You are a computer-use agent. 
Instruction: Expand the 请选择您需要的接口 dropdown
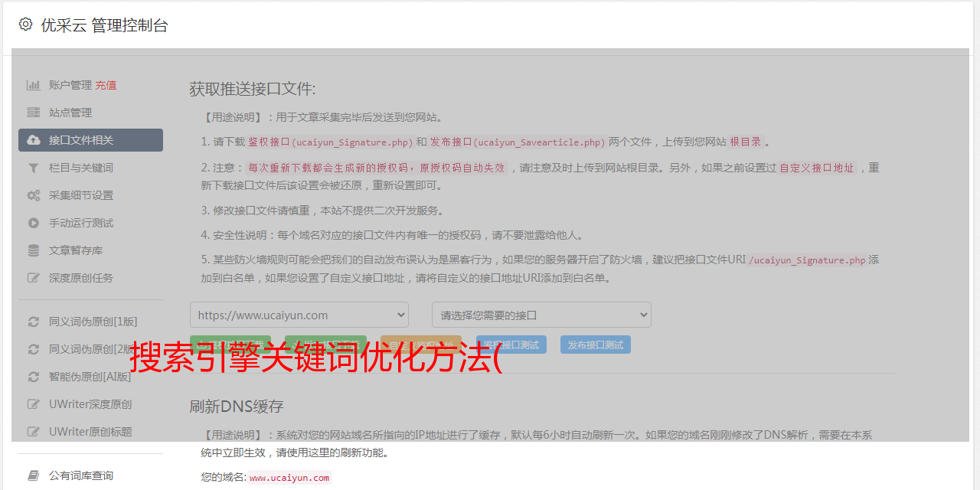coord(541,315)
